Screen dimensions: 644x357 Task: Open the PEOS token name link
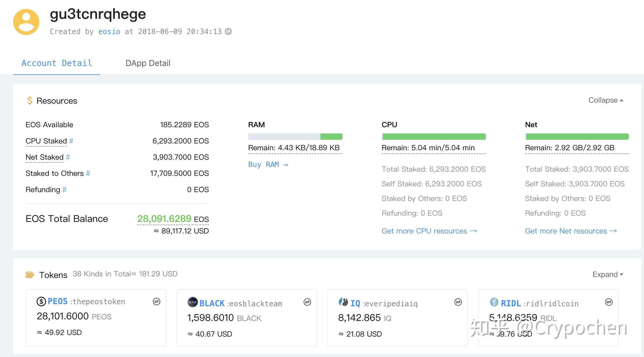pos(58,301)
